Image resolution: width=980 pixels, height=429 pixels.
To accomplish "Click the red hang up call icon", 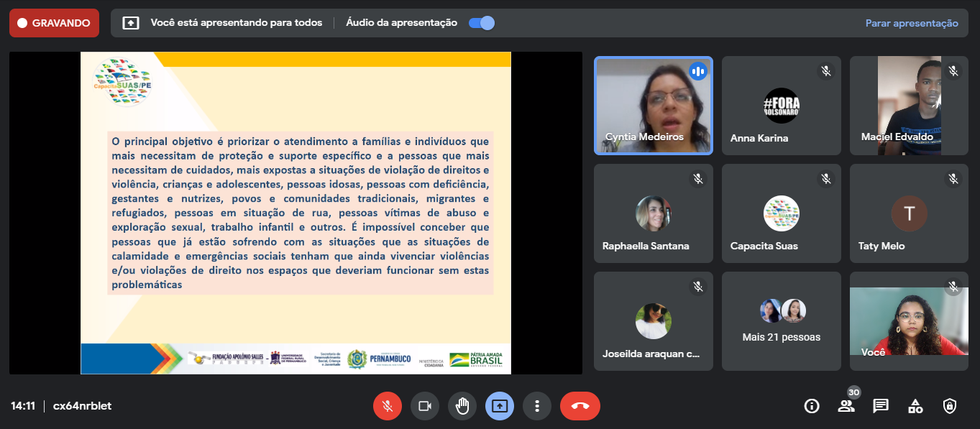I will click(580, 406).
